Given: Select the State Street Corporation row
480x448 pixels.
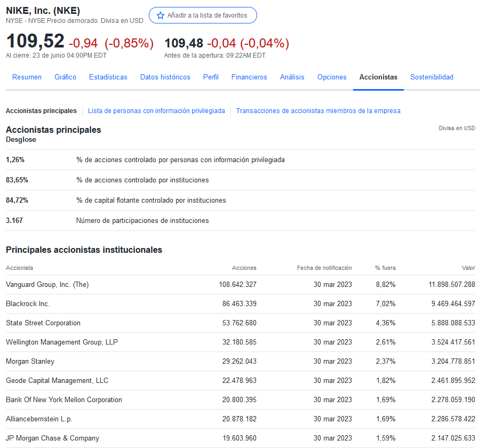Looking at the screenshot, I should [241, 323].
